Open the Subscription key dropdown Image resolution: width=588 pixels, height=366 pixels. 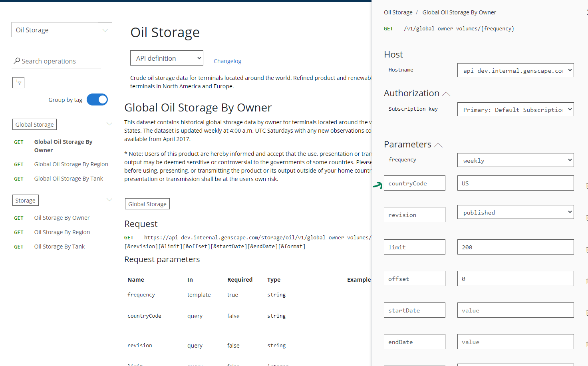tap(515, 109)
